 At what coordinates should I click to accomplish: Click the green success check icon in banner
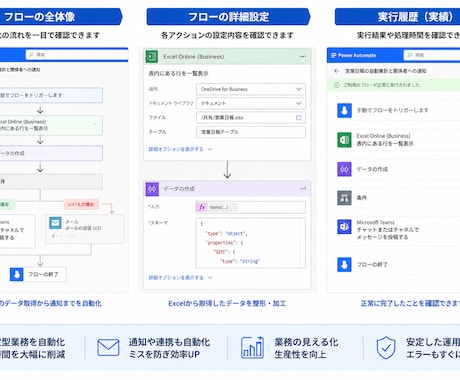pyautogui.click(x=337, y=85)
